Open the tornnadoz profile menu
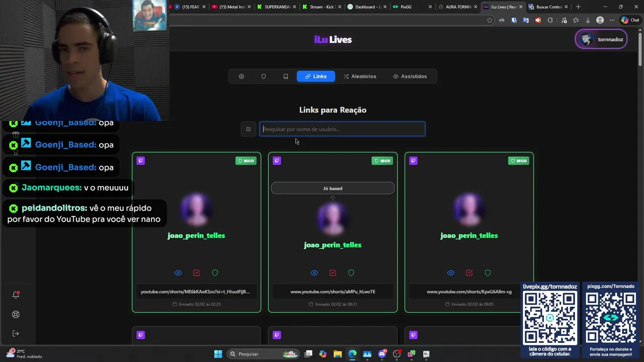 pyautogui.click(x=601, y=39)
